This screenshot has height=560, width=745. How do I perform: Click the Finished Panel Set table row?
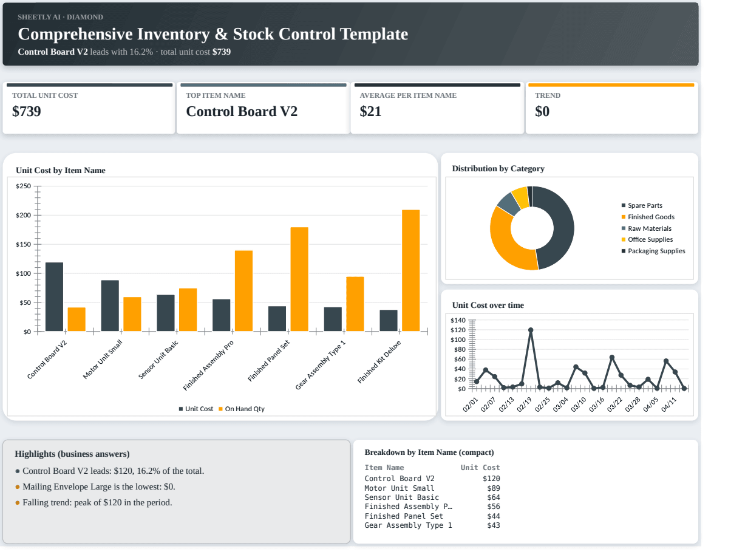pyautogui.click(x=432, y=516)
